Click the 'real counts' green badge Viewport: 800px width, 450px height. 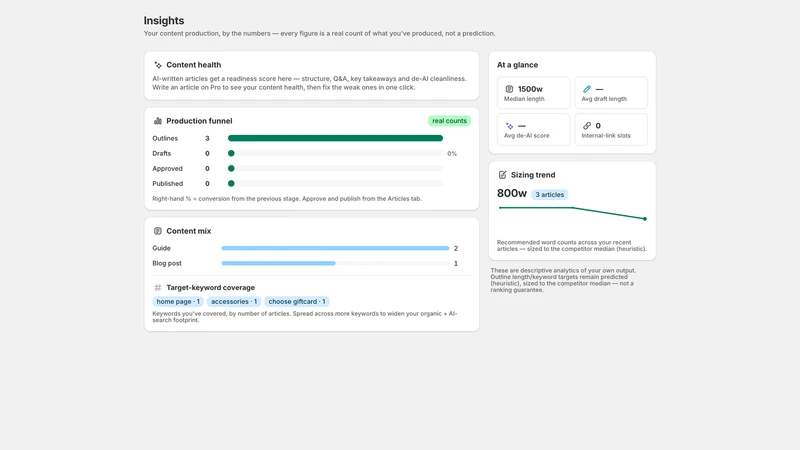[449, 121]
